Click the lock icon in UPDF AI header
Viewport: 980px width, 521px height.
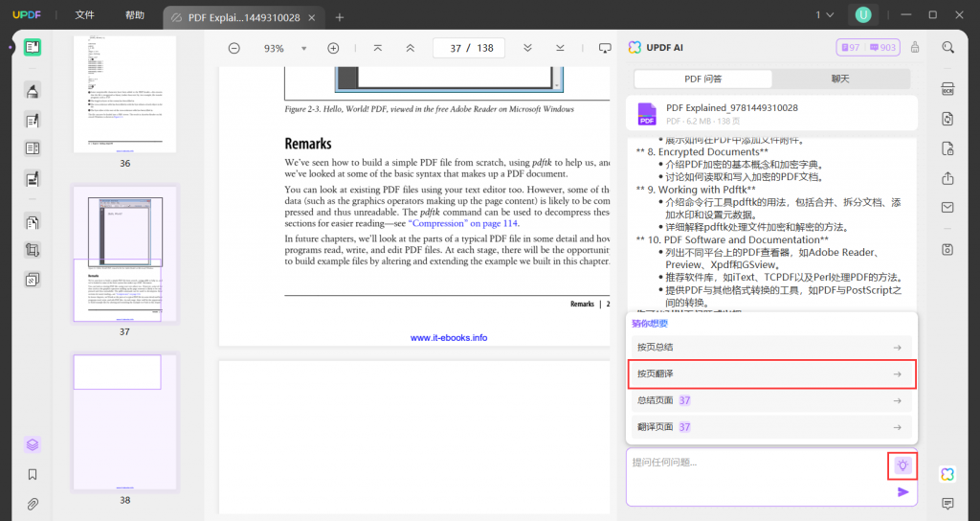click(x=915, y=48)
